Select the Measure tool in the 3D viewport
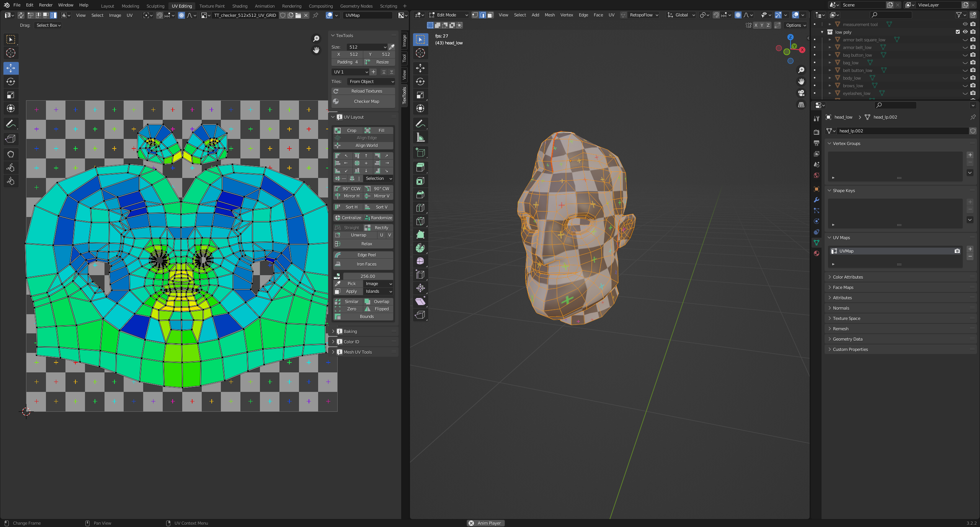Viewport: 980px width, 527px height. pos(420,137)
